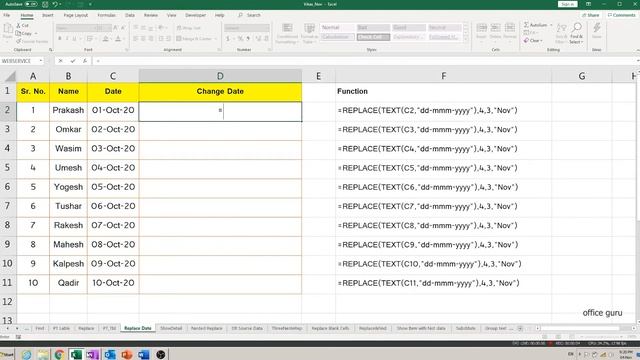Screen dimensions: 640x360
Task: Open the font name combo box
Action: pyautogui.click(x=76, y=28)
